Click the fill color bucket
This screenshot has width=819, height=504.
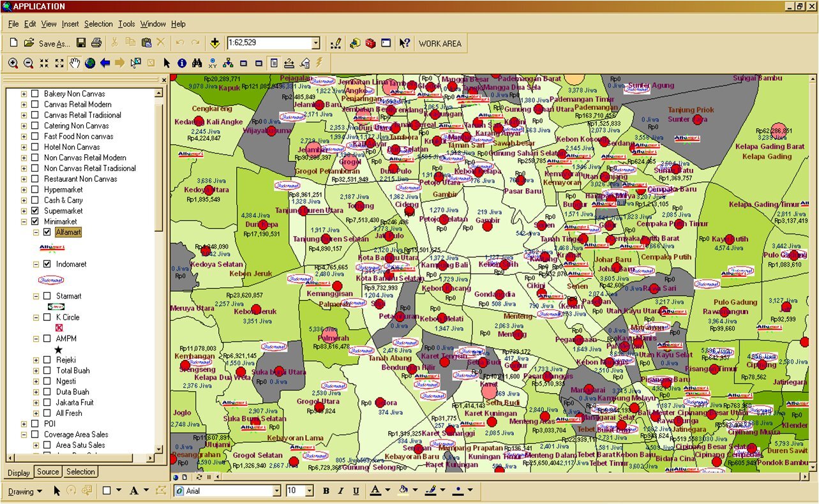click(x=403, y=491)
